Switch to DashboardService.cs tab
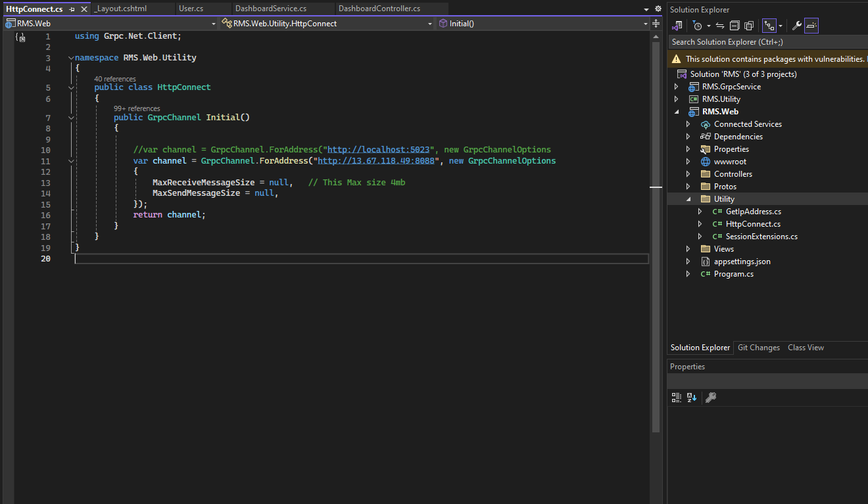Image resolution: width=868 pixels, height=504 pixels. [270, 9]
